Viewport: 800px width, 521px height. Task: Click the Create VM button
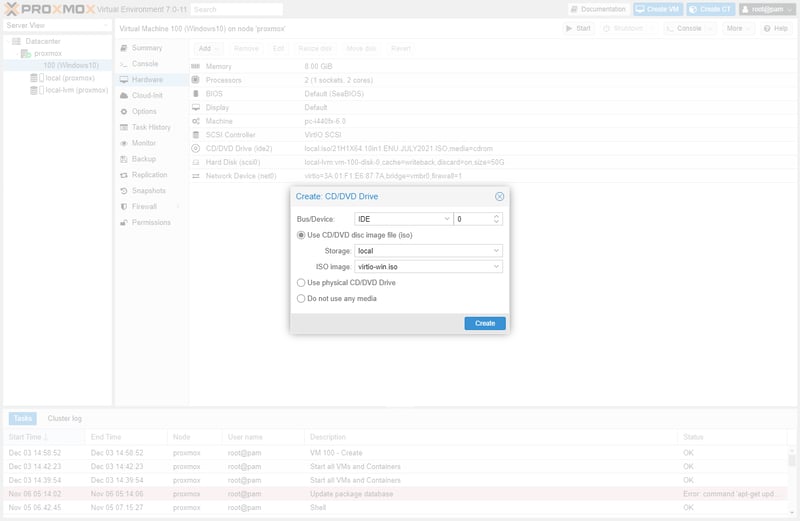657,9
